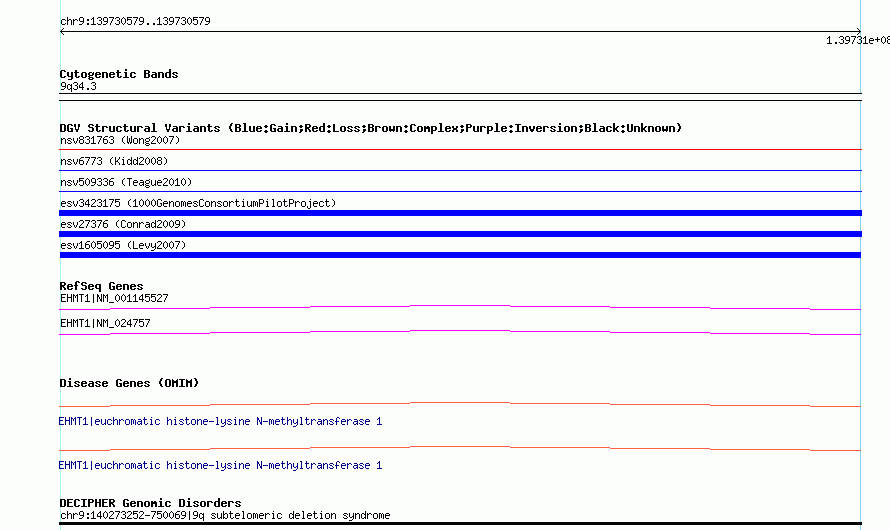Click the esv1605095 (Levy2007) label

(123, 245)
